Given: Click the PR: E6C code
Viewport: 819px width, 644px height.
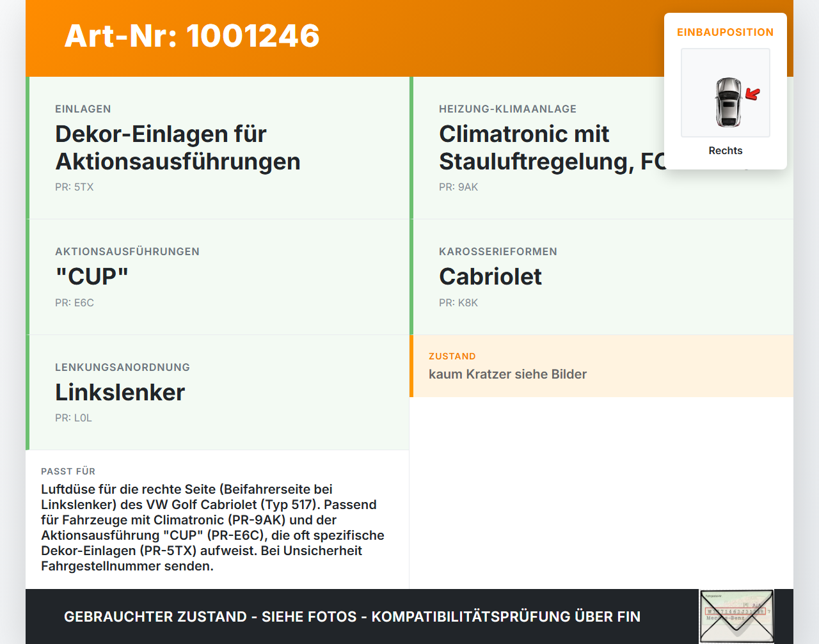Looking at the screenshot, I should 74,303.
